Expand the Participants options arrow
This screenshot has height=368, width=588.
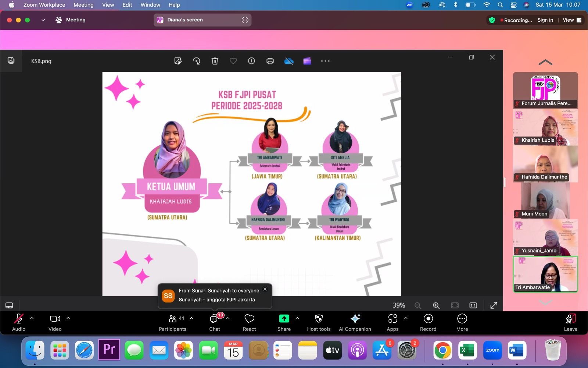click(191, 318)
